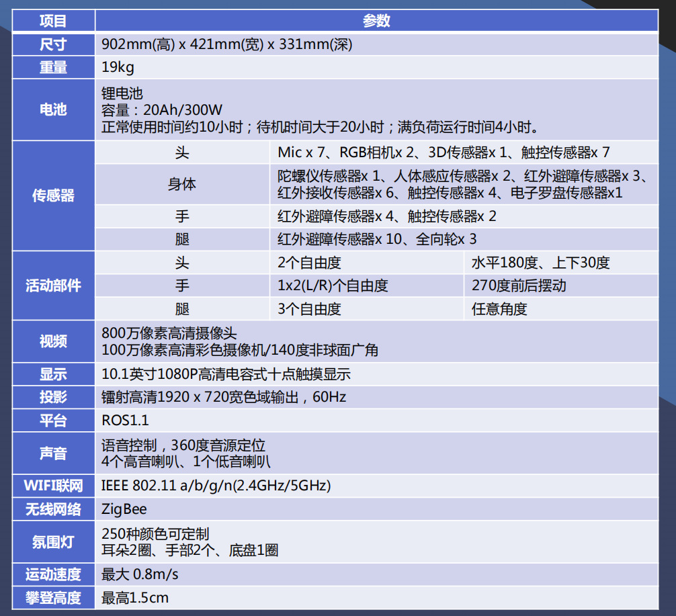Select the IEEE 802.11 a/b/g/n value
676x616 pixels.
(216, 486)
